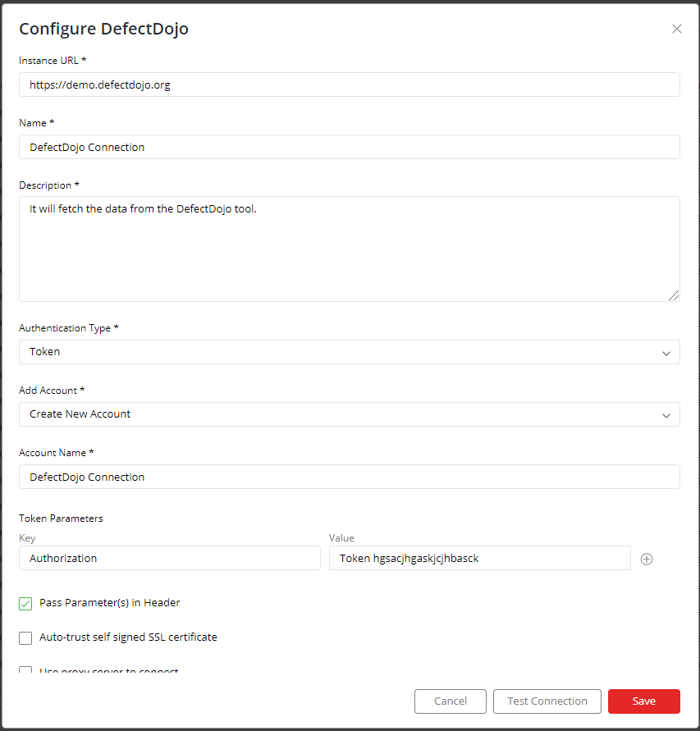Click the Authentication Type chevron arrow

tap(666, 354)
